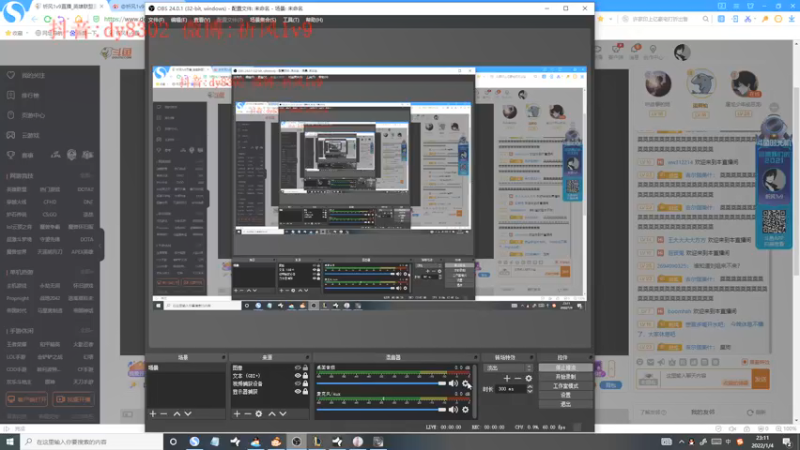The width and height of the screenshot is (800, 450).
Task: Open the Tools menu in OBS
Action: 291,20
